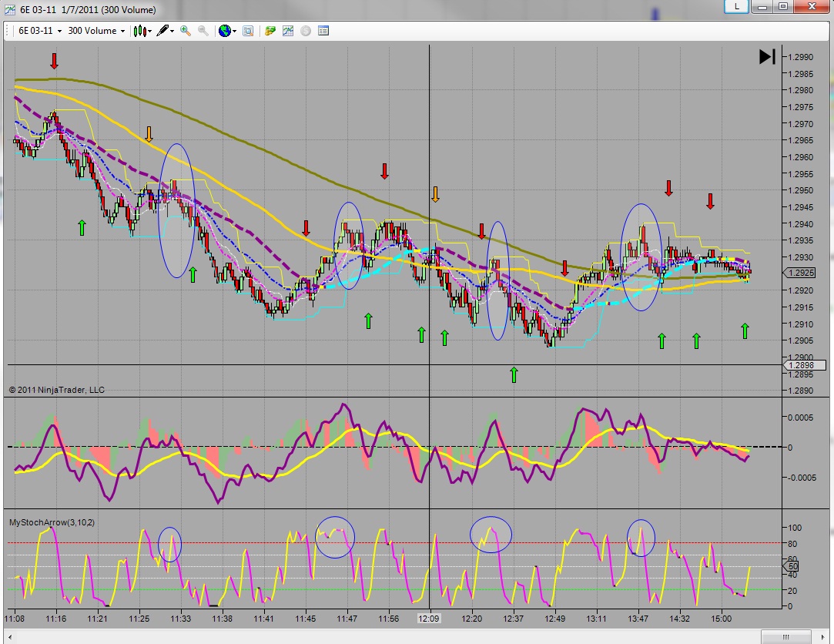This screenshot has height=644, width=834.
Task: Open the 6E 03-11 instrument dropdown
Action: (x=40, y=31)
